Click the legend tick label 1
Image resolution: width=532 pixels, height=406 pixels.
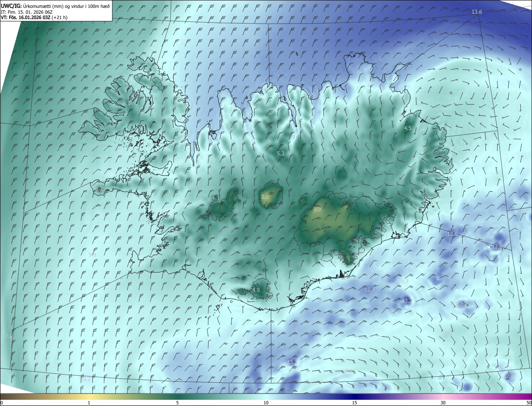(89, 403)
